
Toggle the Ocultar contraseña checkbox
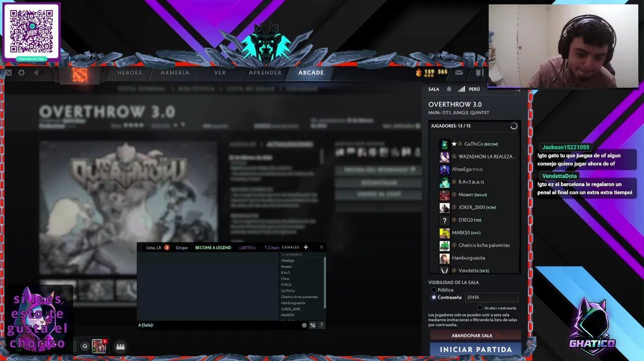479,308
